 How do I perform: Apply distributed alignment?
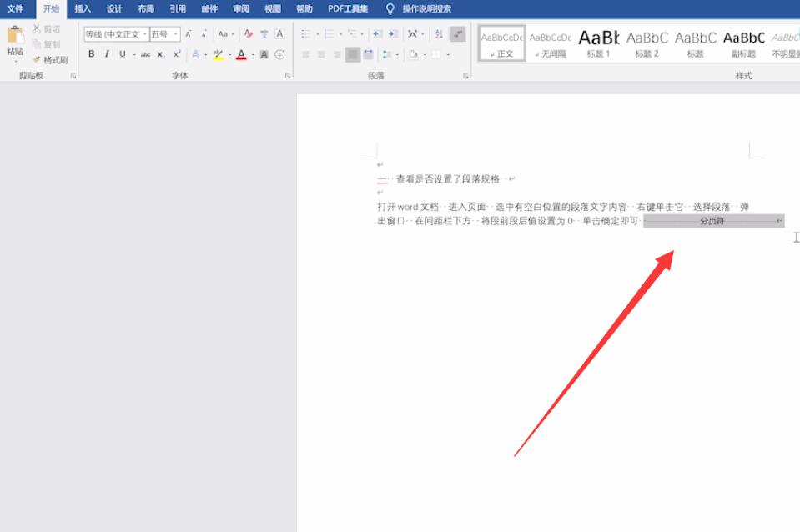(x=369, y=54)
